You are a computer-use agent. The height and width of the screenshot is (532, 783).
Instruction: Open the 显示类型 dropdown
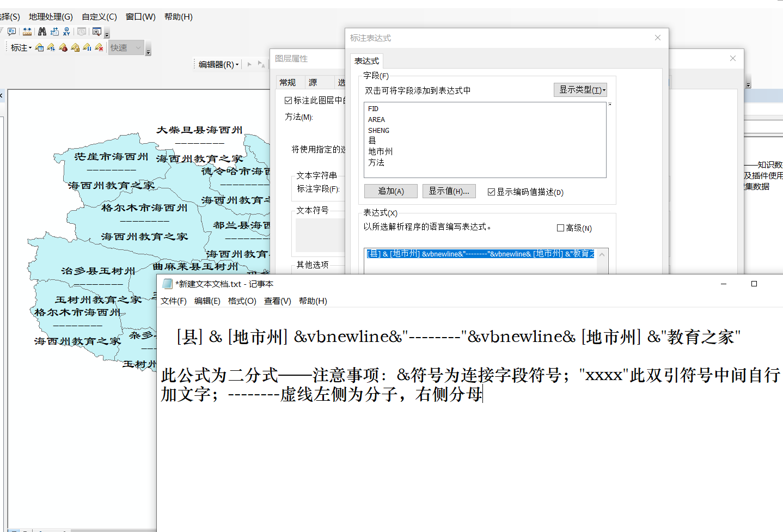[580, 89]
